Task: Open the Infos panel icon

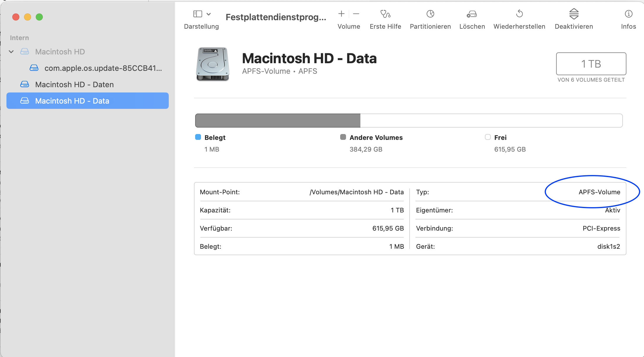Action: pyautogui.click(x=628, y=14)
